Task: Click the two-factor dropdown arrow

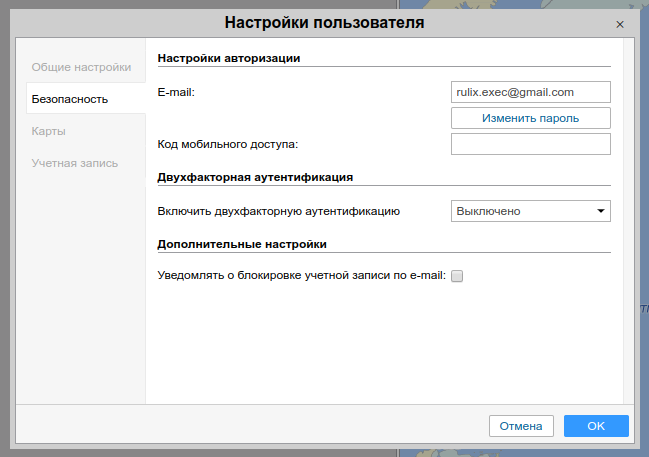Action: [601, 211]
